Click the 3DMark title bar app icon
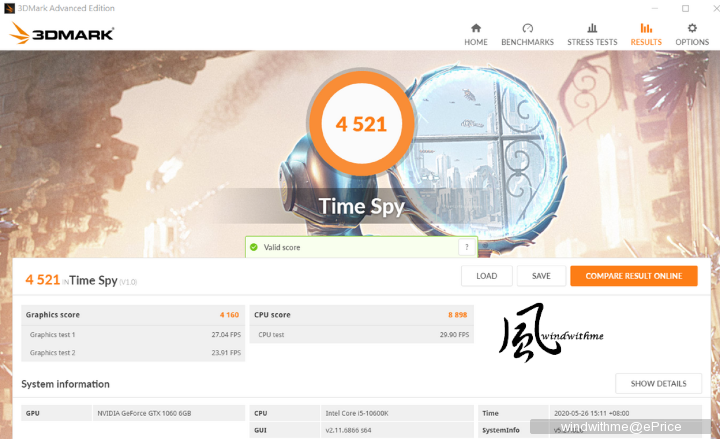This screenshot has width=720, height=439. [x=9, y=8]
